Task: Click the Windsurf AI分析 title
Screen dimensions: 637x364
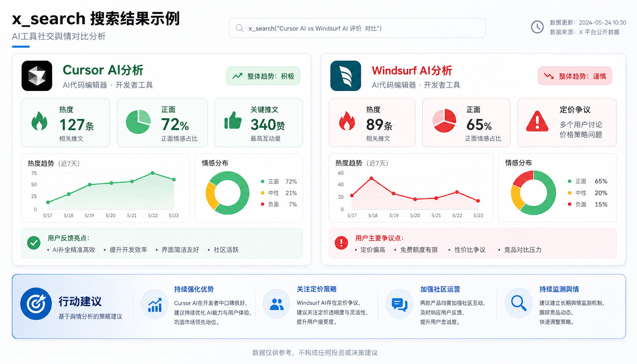Action: point(412,70)
